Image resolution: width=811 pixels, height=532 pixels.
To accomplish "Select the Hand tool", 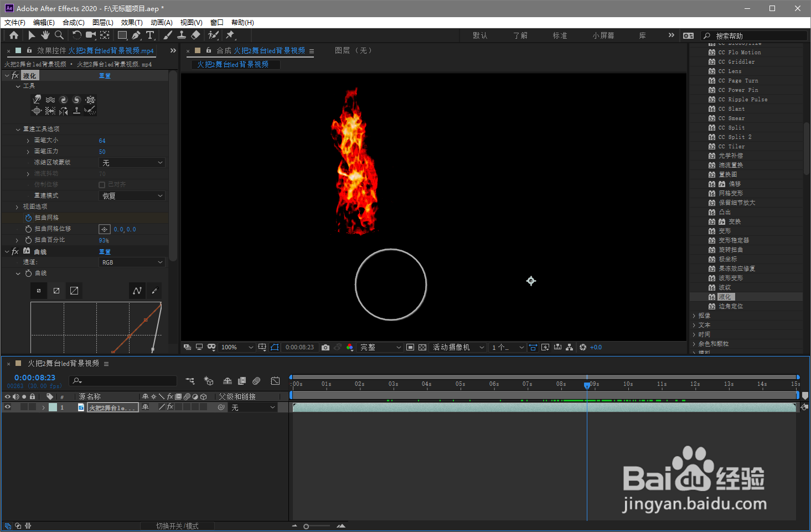I will [x=45, y=35].
